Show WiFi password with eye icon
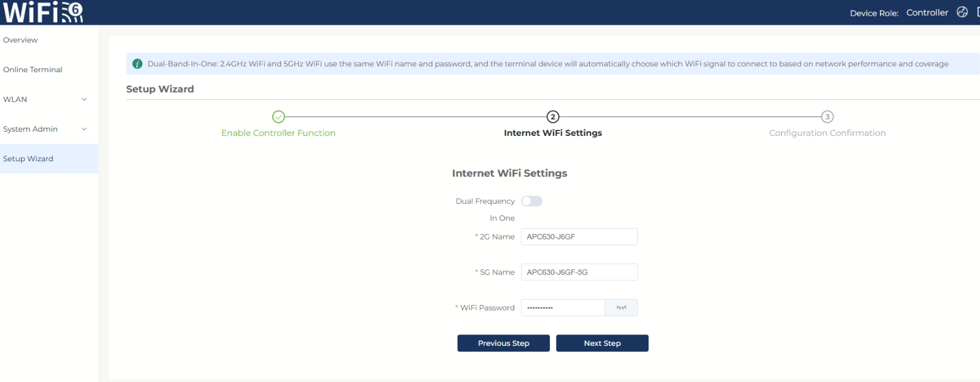980x382 pixels. (x=621, y=307)
